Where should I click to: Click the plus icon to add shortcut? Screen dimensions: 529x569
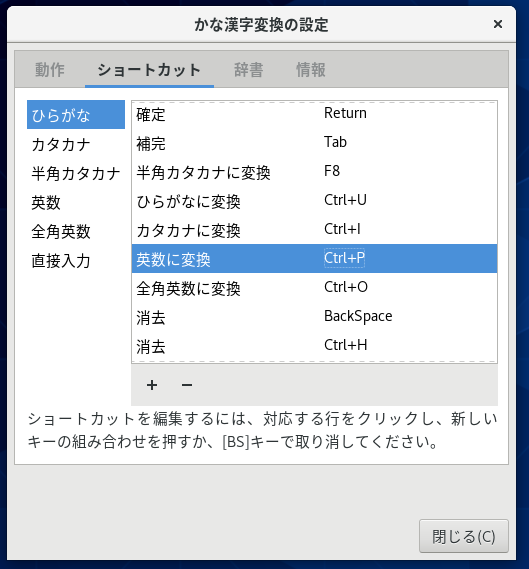(x=152, y=385)
